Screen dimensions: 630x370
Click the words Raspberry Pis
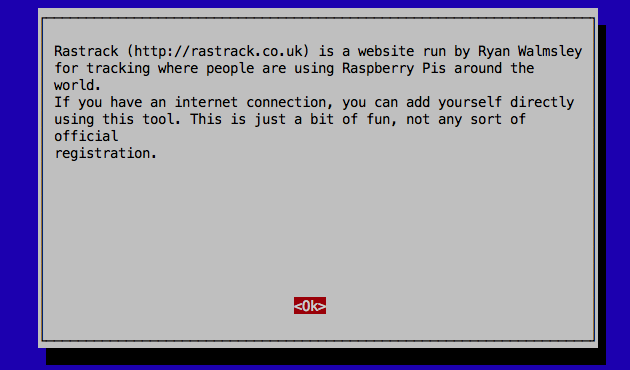tap(394, 68)
